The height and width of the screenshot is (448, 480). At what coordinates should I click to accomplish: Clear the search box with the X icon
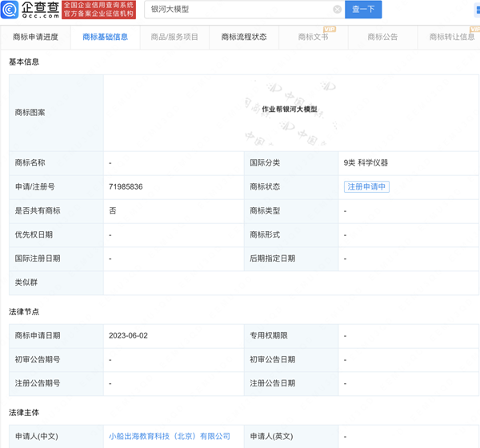pos(337,10)
